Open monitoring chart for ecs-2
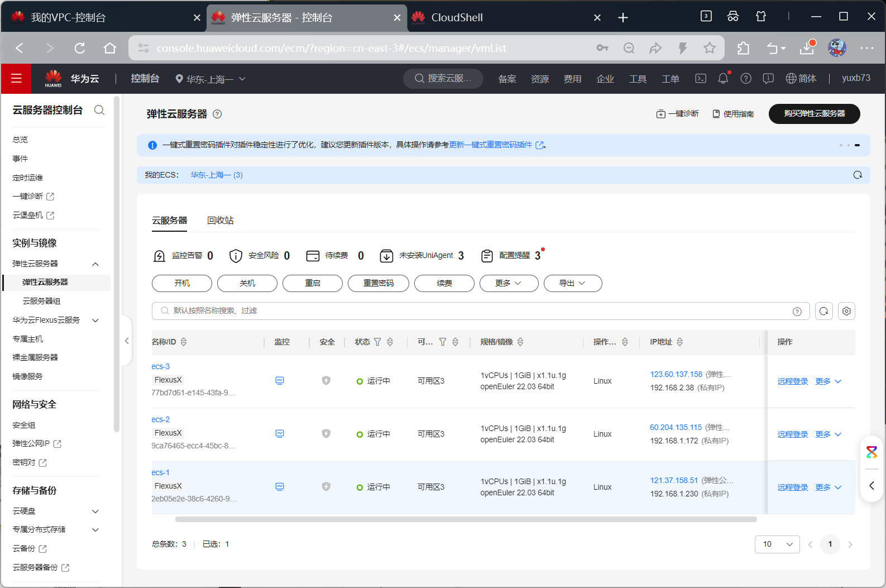886x588 pixels. click(x=280, y=434)
